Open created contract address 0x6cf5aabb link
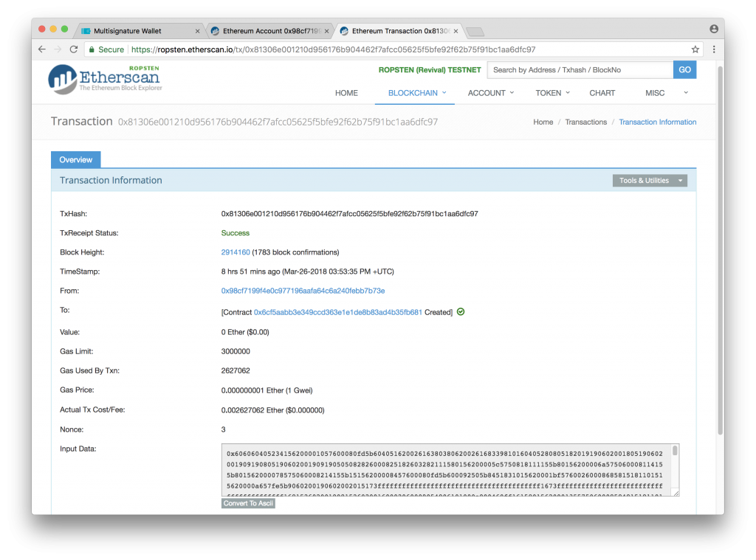 [337, 312]
